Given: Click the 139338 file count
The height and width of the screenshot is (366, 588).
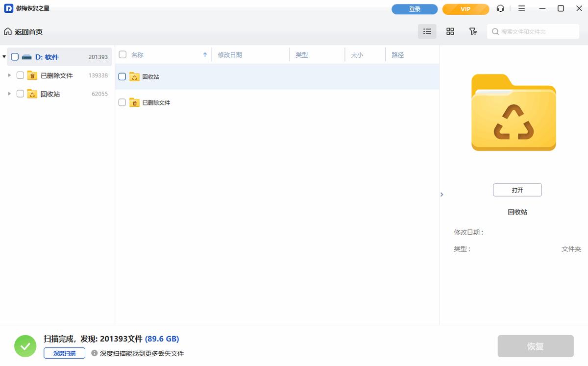Looking at the screenshot, I should pos(98,75).
